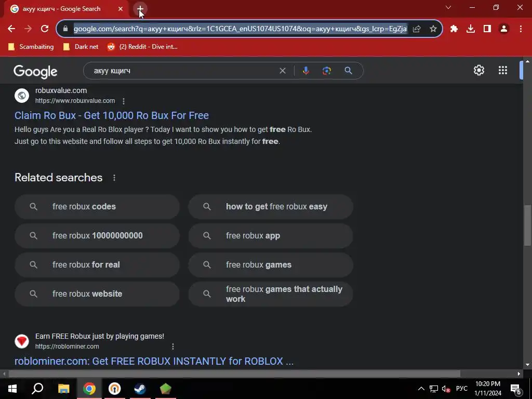This screenshot has height=399, width=532.
Task: Start voice search with microphone
Action: [x=305, y=71]
